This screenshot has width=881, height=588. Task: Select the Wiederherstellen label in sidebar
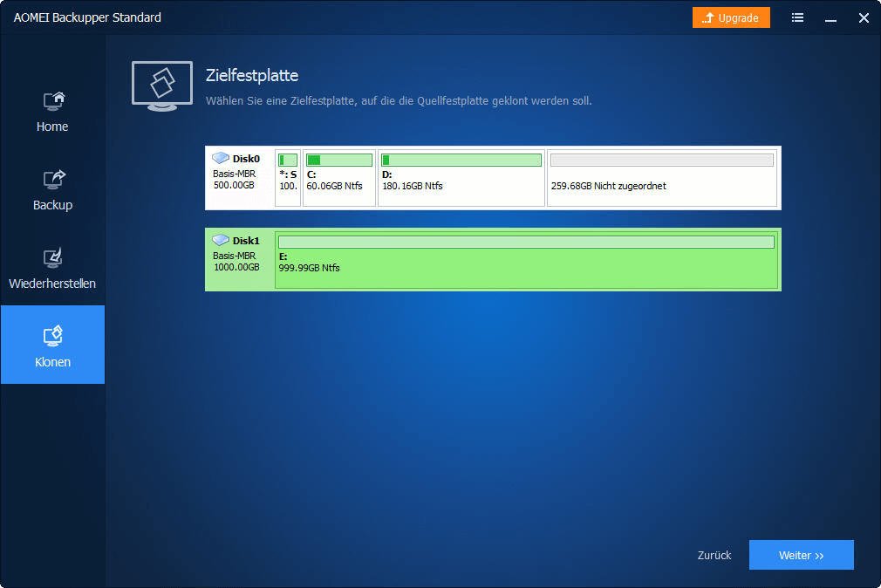pyautogui.click(x=52, y=284)
